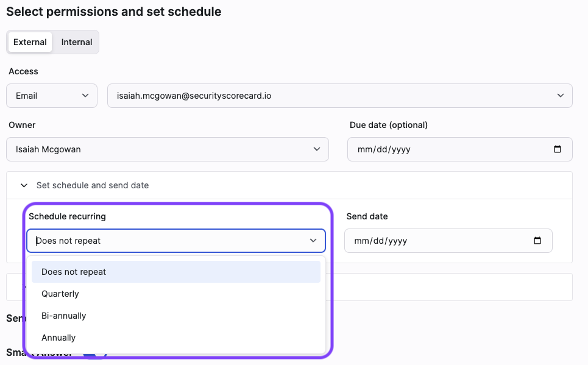Viewport: 588px width, 365px height.
Task: Open the Send date calendar picker icon
Action: click(537, 241)
